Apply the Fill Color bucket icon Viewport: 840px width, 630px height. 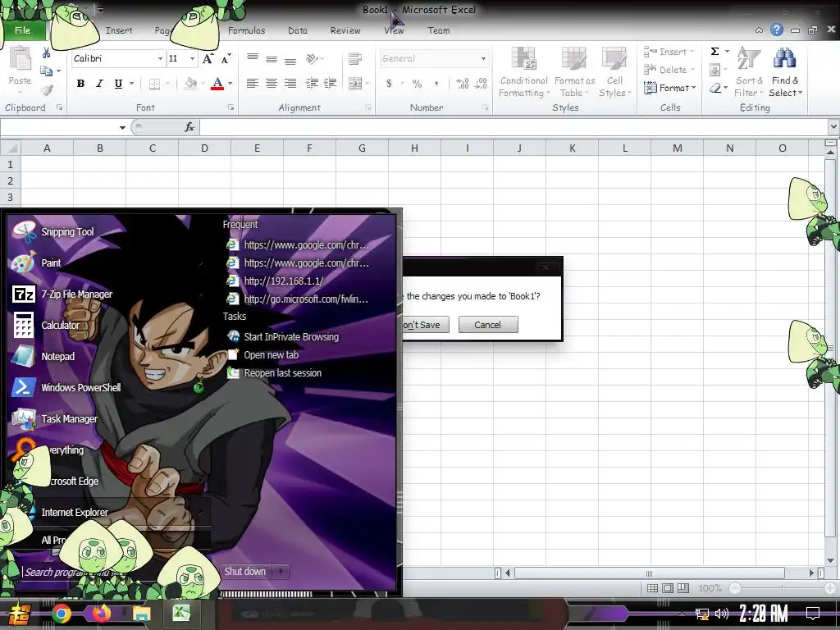pos(190,83)
